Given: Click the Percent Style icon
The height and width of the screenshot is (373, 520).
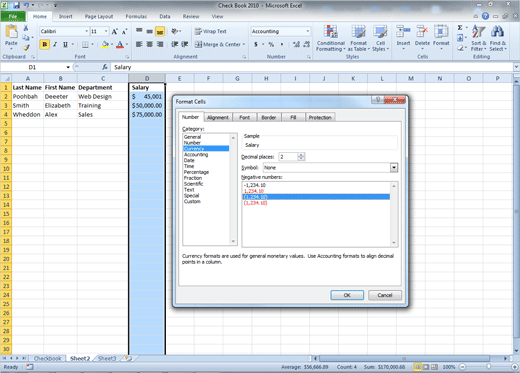Looking at the screenshot, I should [271, 44].
